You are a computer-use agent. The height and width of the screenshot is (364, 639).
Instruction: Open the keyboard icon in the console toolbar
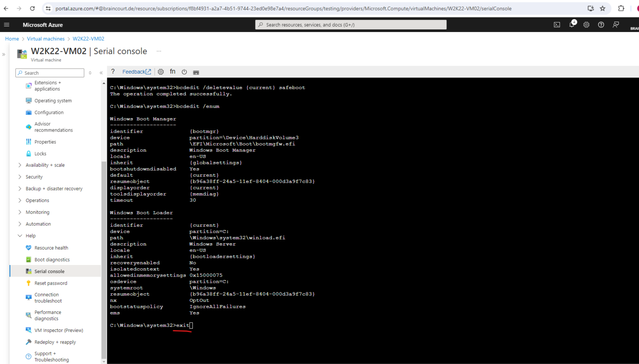point(196,72)
